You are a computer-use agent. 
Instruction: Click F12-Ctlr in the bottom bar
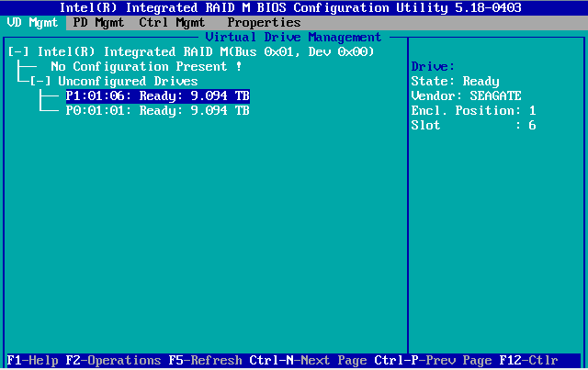point(529,361)
